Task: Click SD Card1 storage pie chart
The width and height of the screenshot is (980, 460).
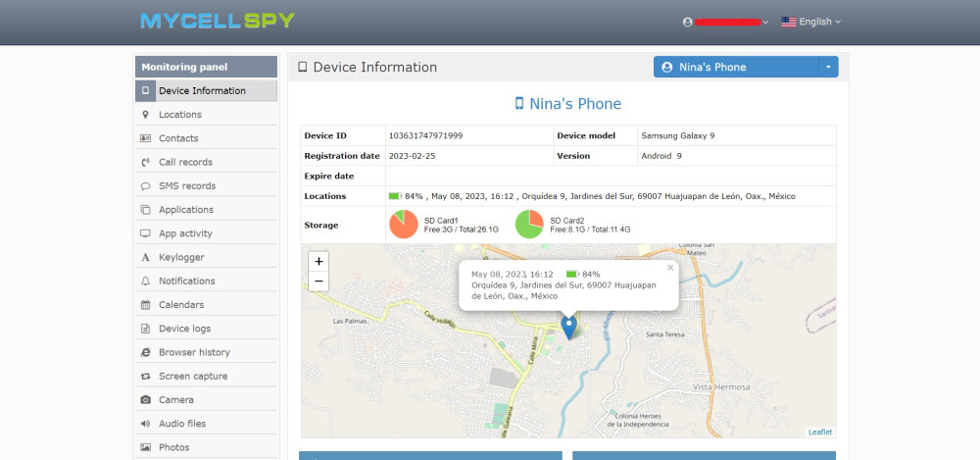Action: (403, 224)
